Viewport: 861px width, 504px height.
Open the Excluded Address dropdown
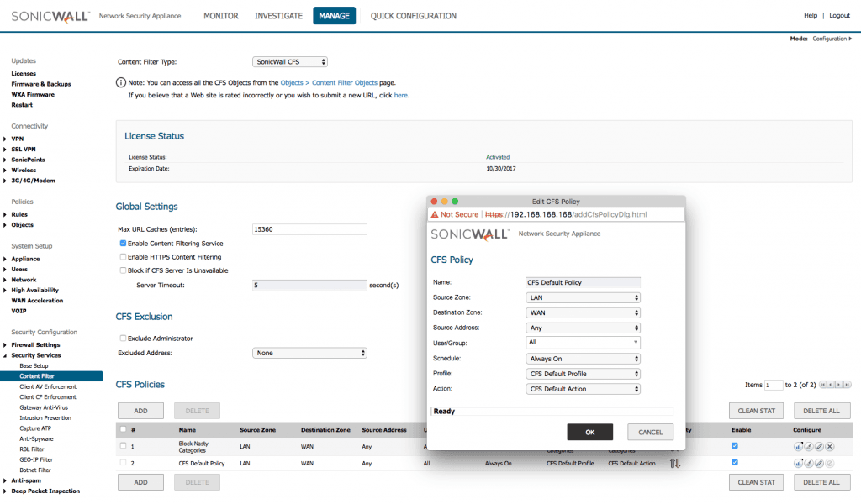tap(309, 353)
